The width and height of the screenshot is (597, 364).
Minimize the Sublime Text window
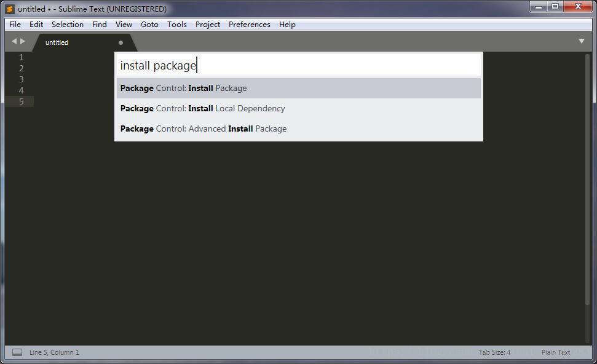coord(539,7)
